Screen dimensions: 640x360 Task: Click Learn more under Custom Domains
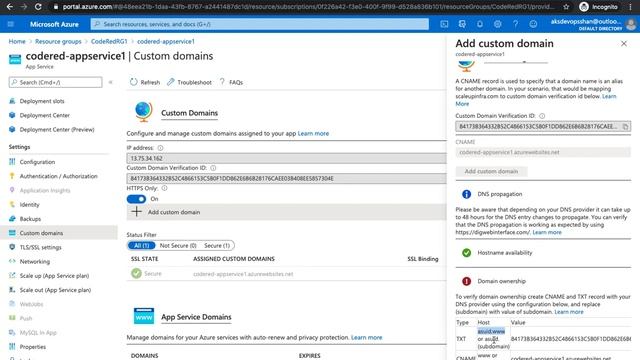313,133
